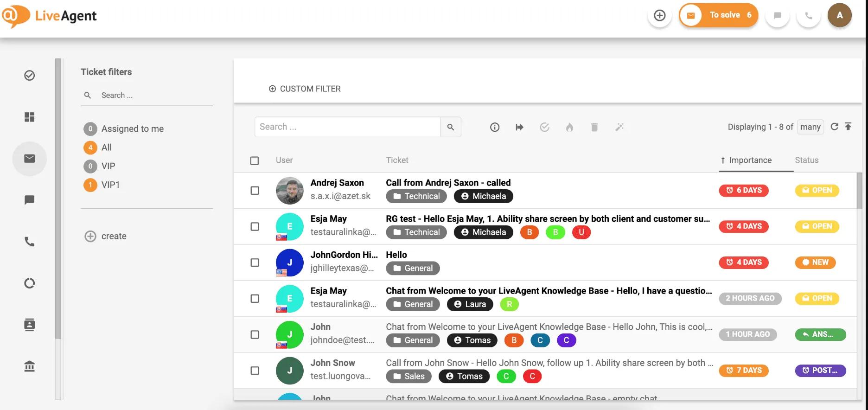Open the Tickets envelope icon in sidebar
The image size is (868, 410).
[x=30, y=159]
